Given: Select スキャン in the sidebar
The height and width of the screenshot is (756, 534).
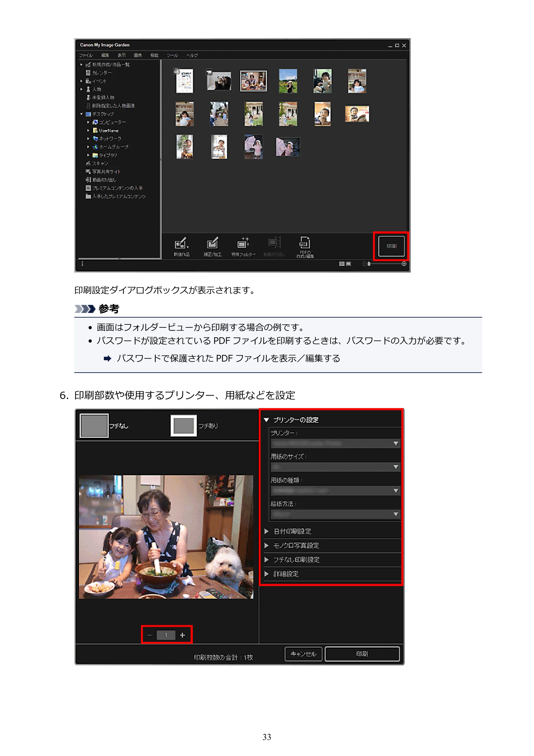Looking at the screenshot, I should tap(97, 163).
